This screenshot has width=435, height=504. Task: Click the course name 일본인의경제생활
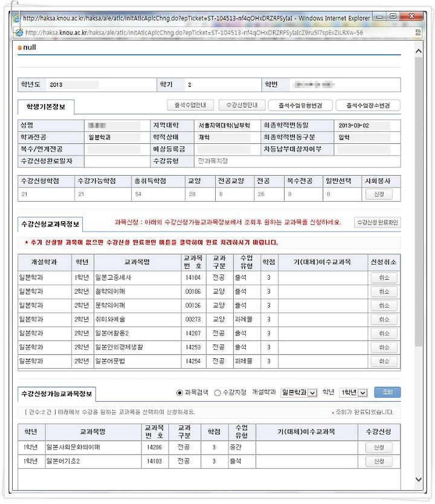pos(119,347)
